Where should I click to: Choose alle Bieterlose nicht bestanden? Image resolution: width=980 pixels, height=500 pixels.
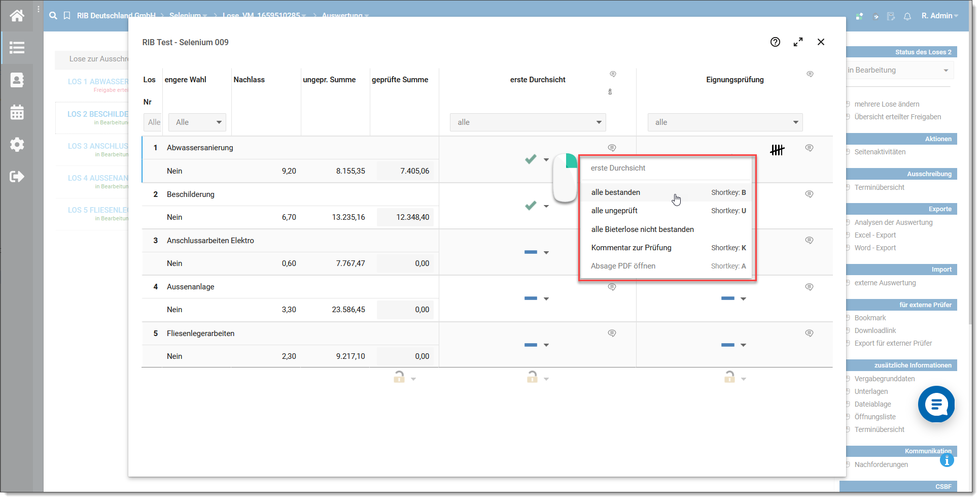point(668,229)
